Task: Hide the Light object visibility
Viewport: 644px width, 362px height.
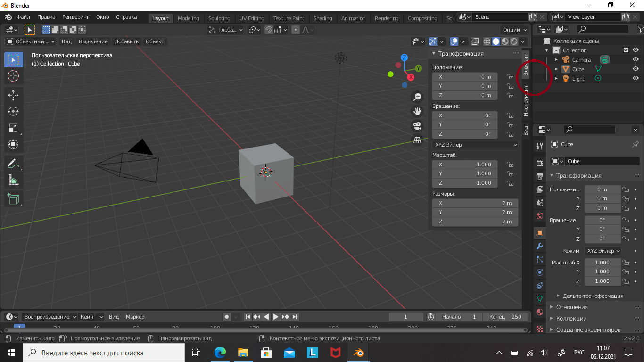Action: [x=636, y=78]
